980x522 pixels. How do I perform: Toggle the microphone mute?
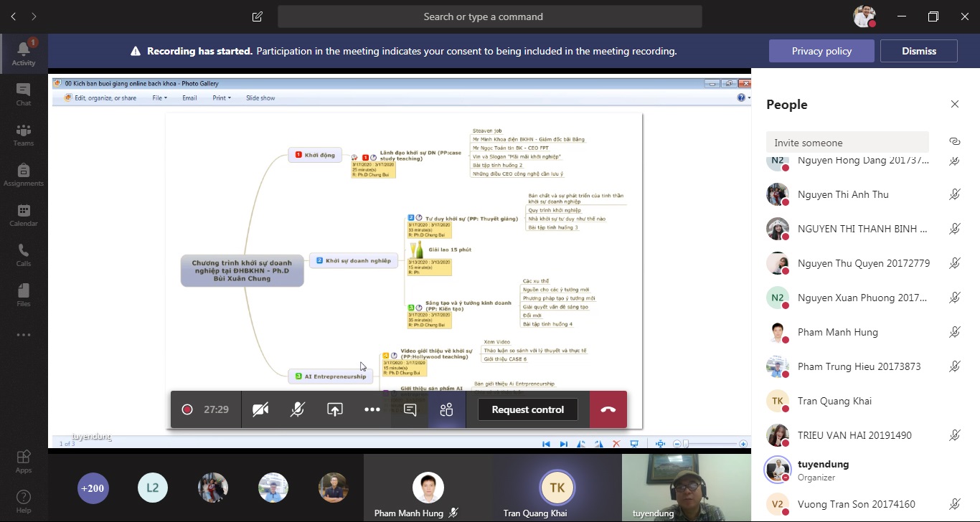(x=298, y=409)
